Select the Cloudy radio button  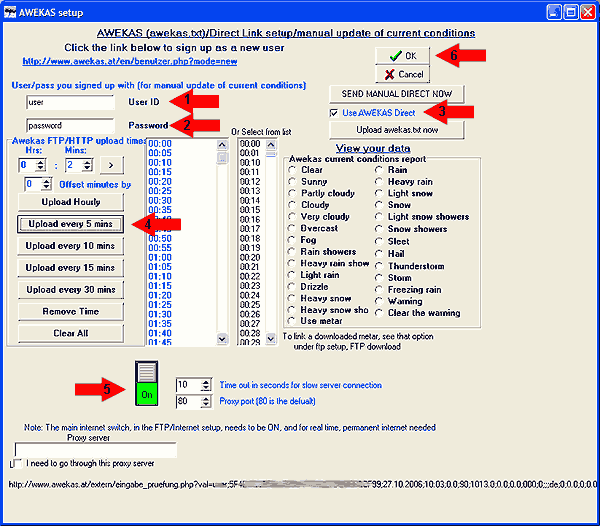[292, 205]
